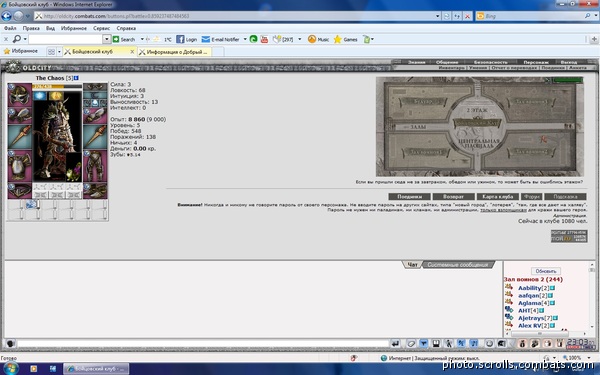Click the green Search toolbar button
The image size is (600, 375).
click(124, 39)
